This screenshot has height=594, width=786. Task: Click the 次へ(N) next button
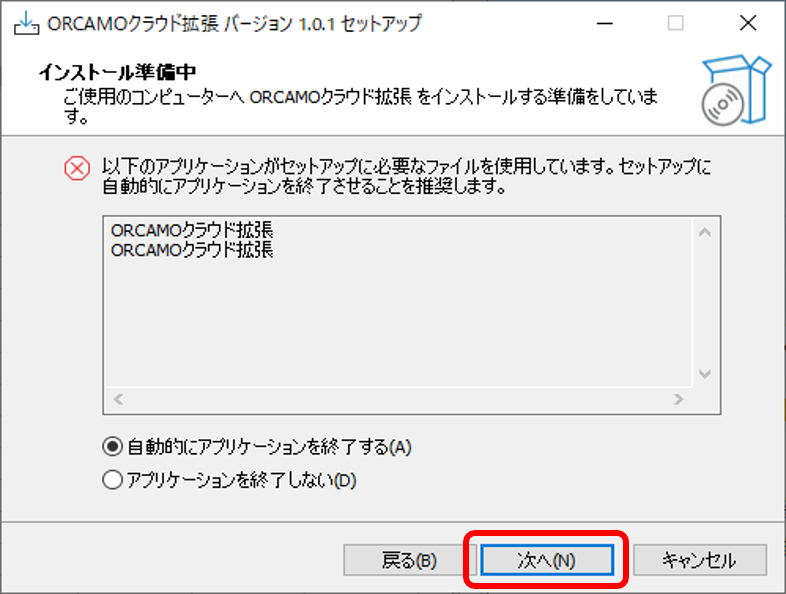coord(547,560)
